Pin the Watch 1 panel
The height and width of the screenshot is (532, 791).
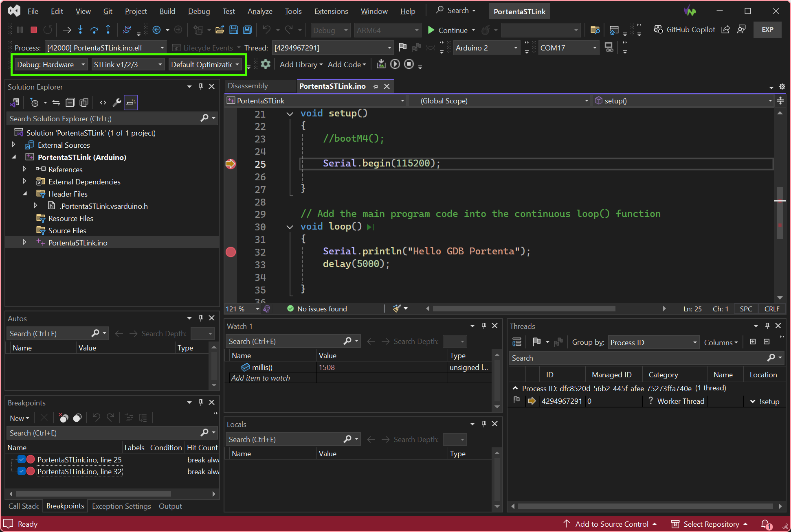pyautogui.click(x=483, y=326)
